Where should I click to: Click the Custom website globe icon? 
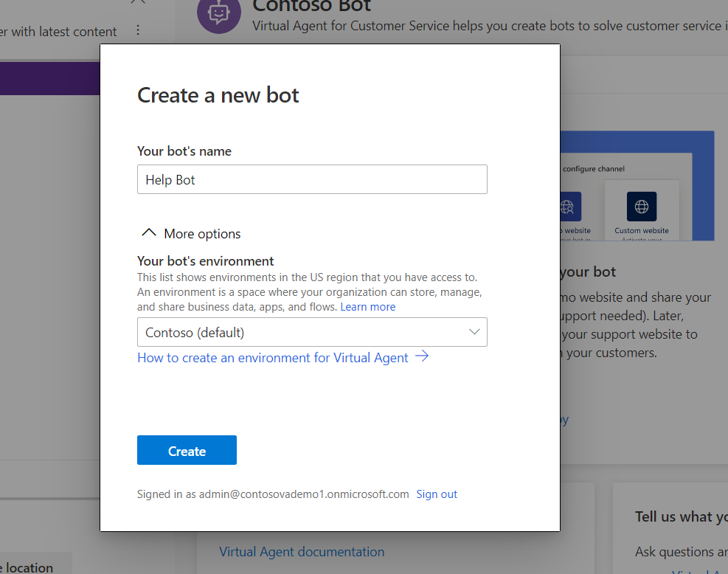pyautogui.click(x=642, y=207)
